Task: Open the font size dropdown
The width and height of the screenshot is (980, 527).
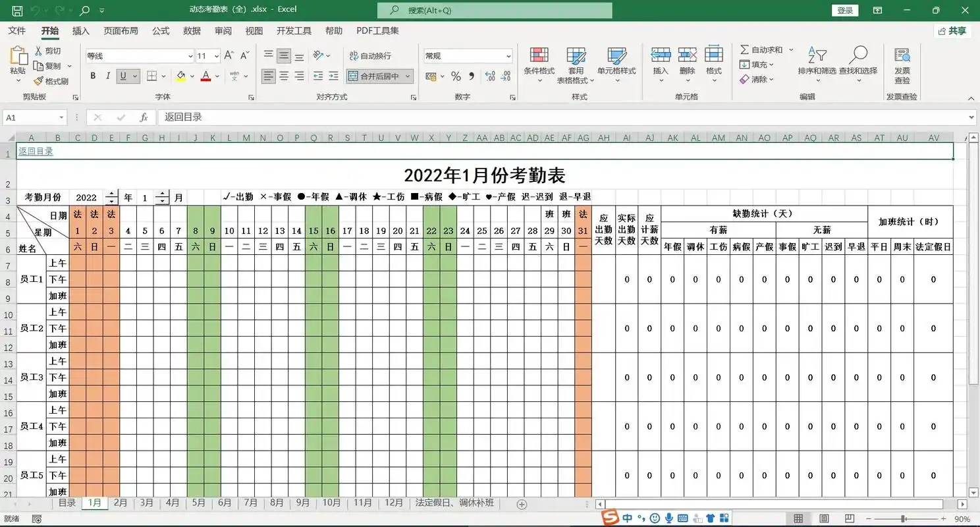Action: (x=216, y=55)
